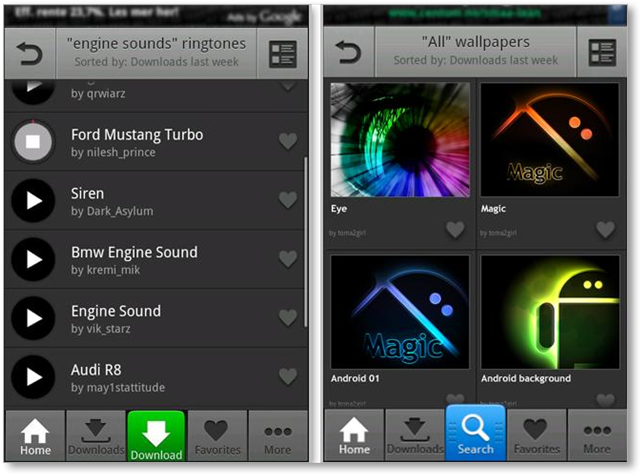Open the orange Magic wallpaper thumbnail
The width and height of the screenshot is (640, 474).
pos(550,140)
